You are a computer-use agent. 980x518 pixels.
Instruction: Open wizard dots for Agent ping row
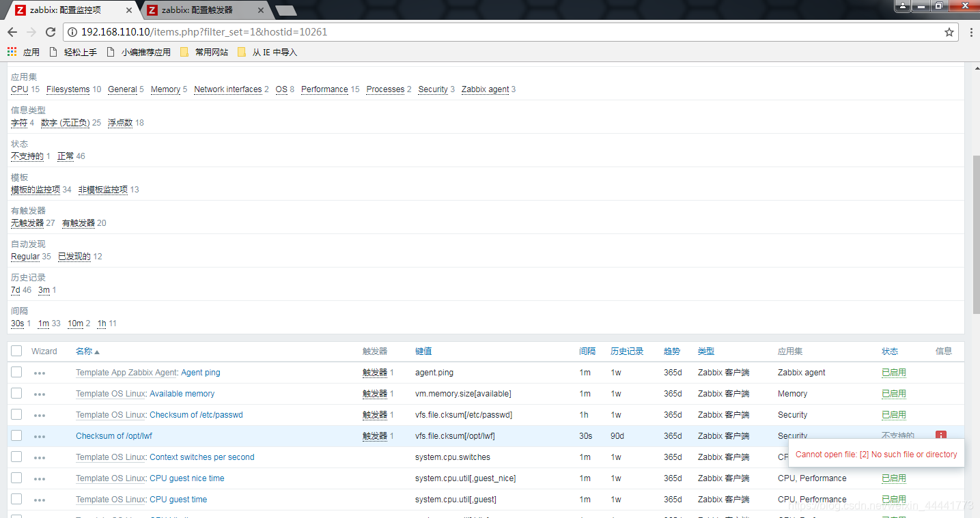tap(40, 373)
